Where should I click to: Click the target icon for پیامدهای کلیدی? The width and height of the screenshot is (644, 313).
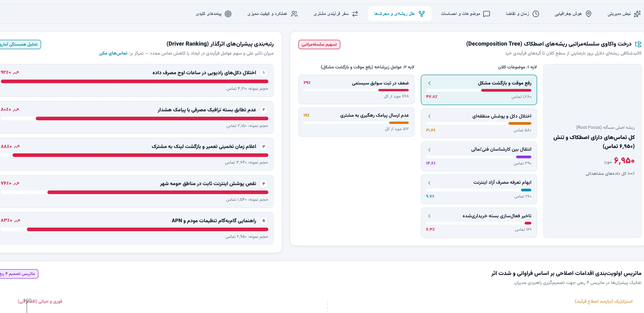point(228,14)
